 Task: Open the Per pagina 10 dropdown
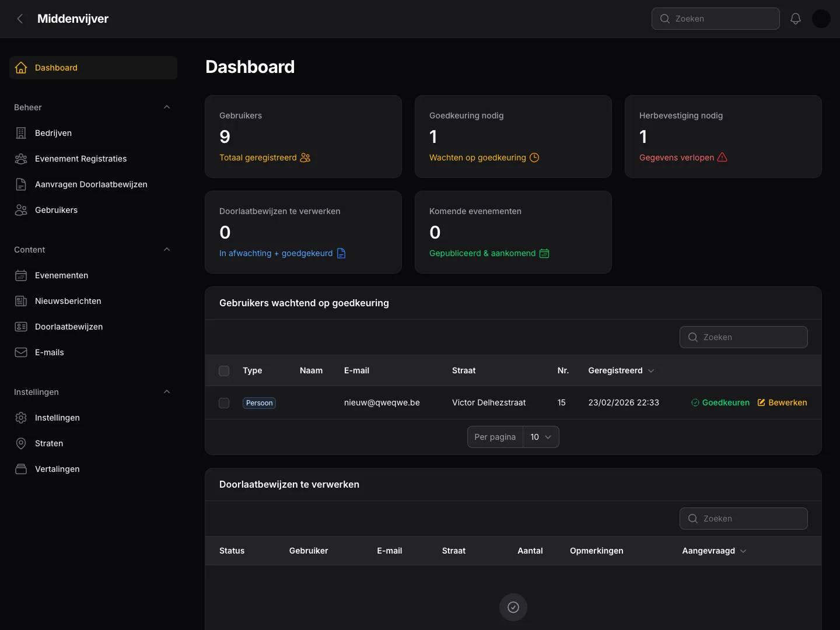(x=541, y=437)
